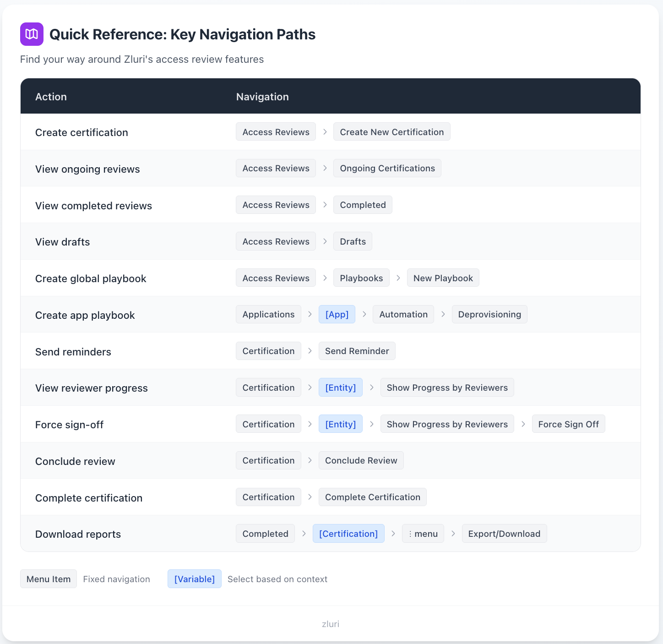
Task: Click the Create New Certification chip
Action: tap(391, 132)
